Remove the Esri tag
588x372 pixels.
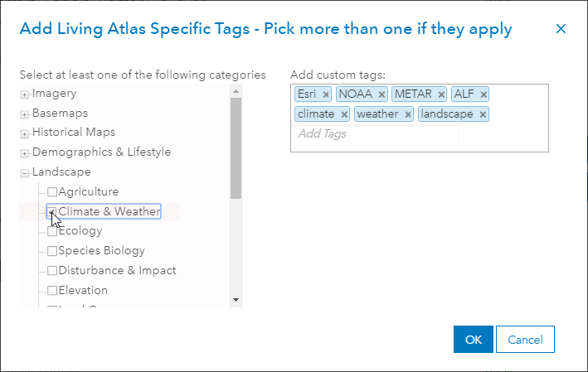[x=326, y=94]
